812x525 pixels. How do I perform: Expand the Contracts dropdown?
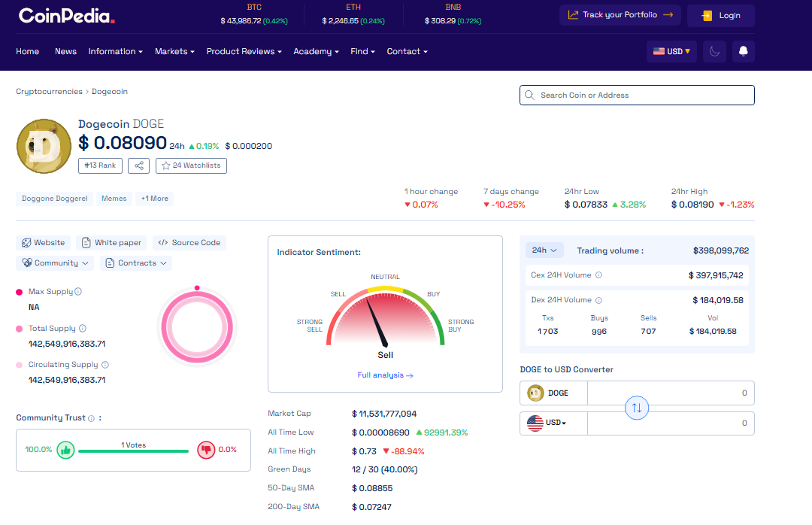click(136, 262)
